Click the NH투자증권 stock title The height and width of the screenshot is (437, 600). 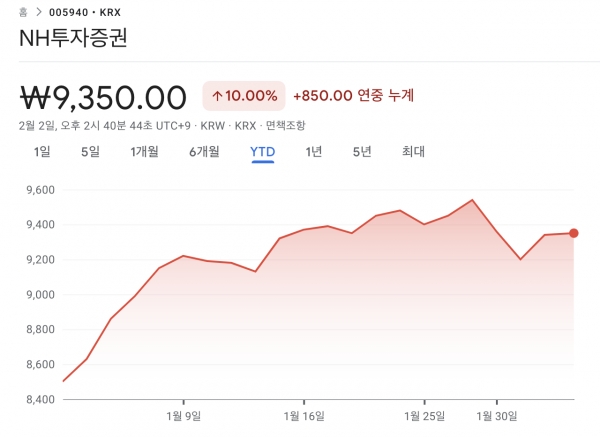point(73,38)
